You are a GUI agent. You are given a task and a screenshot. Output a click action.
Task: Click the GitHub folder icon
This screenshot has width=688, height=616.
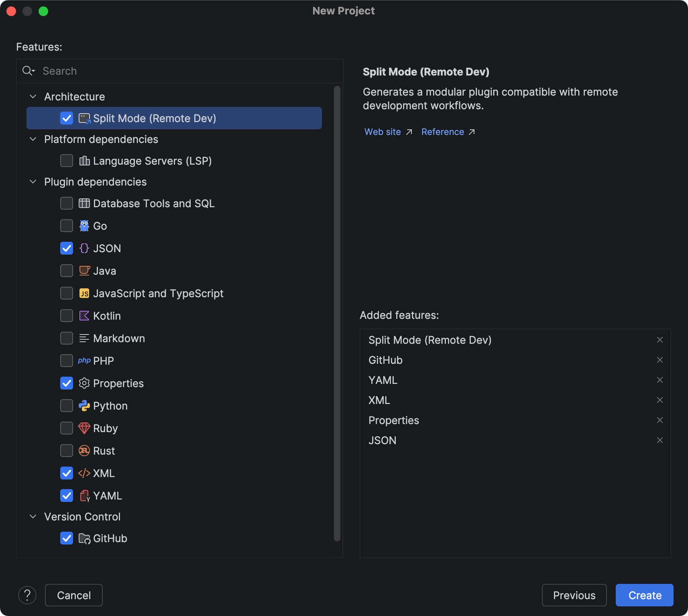85,538
